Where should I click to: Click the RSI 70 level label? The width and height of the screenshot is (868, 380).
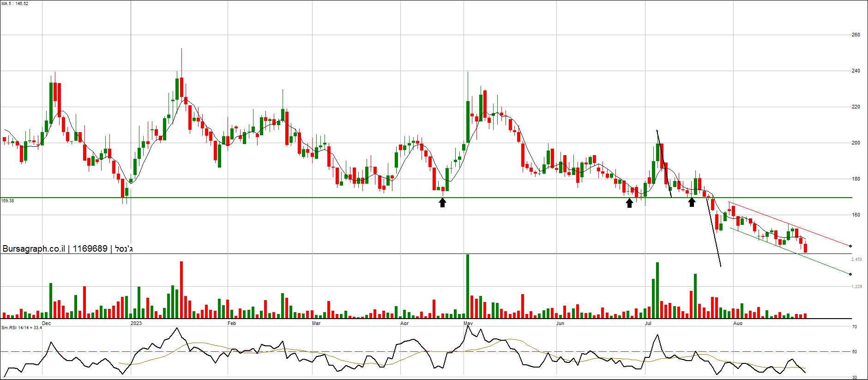(854, 327)
